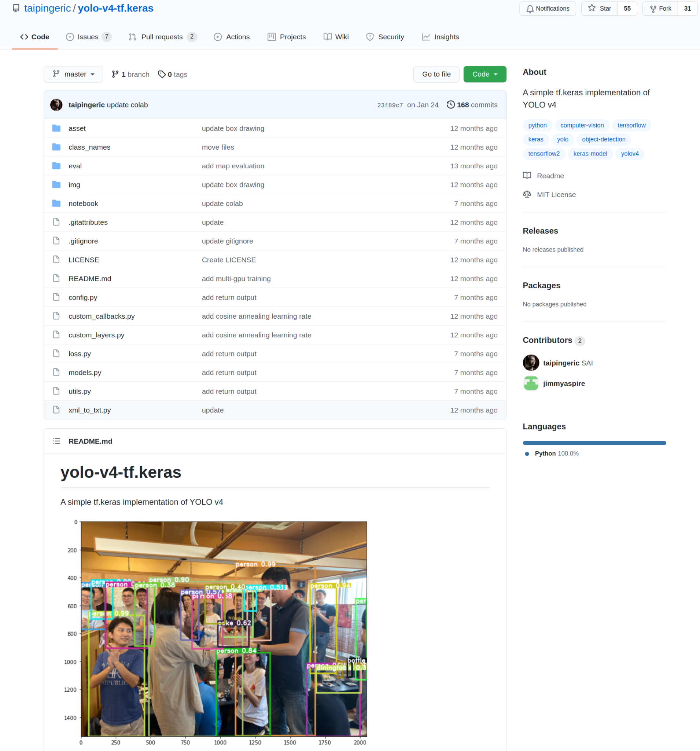Viewport: 700px width, 751px height.
Task: Click taipingeric's avatar in Contributors
Action: [x=531, y=363]
